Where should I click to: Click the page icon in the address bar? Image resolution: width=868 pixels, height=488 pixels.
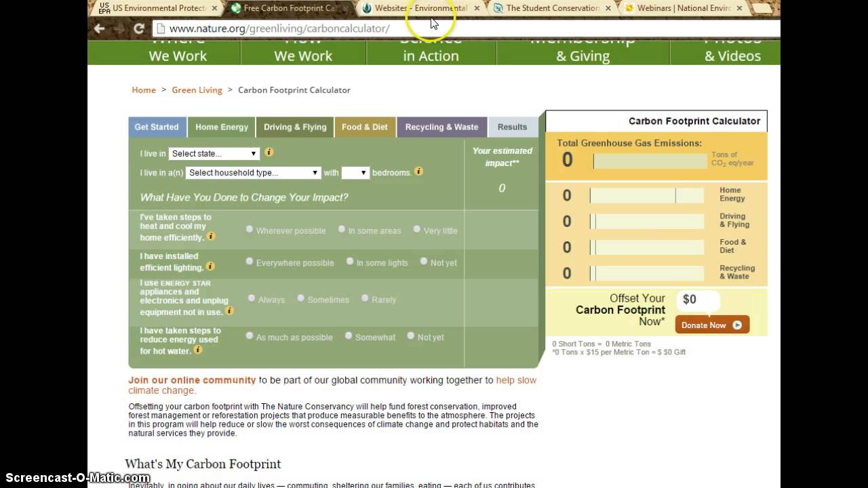click(160, 28)
